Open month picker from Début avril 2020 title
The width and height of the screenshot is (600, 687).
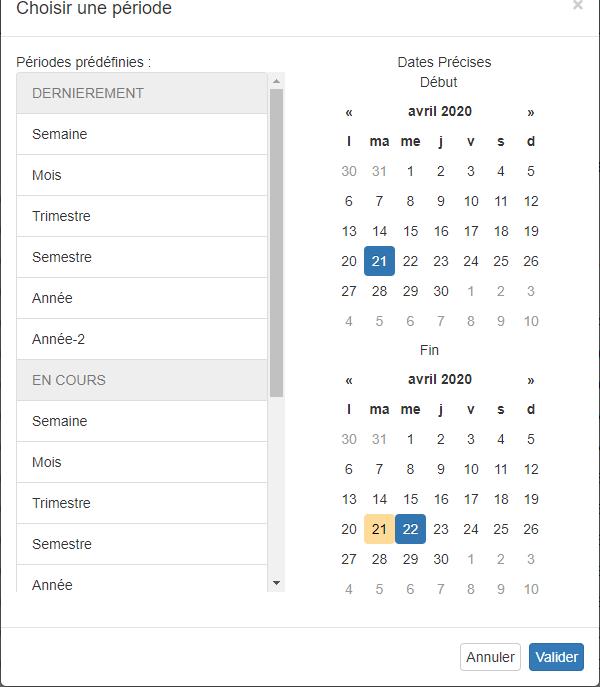440,112
